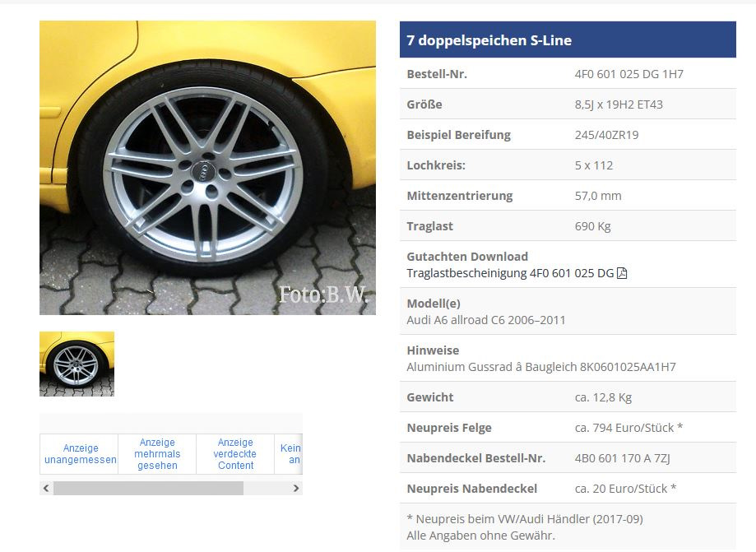Viewport: 756px width, 552px height.
Task: Click the 'Gutachten Download' heading
Action: (467, 257)
